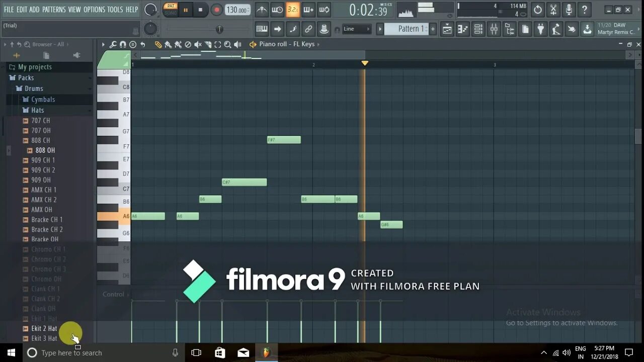Collapse the Hats folder

(x=34, y=110)
